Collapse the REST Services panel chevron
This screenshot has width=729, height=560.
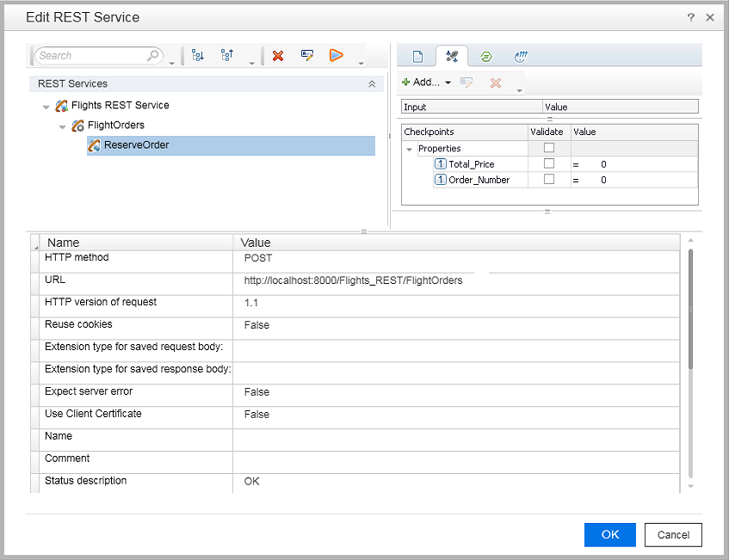(372, 84)
